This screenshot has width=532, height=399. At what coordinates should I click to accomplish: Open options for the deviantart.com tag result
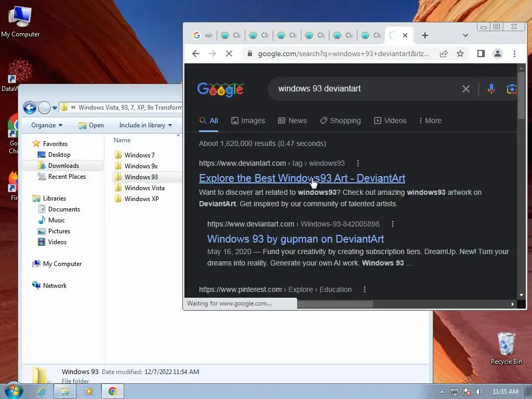[x=357, y=163]
